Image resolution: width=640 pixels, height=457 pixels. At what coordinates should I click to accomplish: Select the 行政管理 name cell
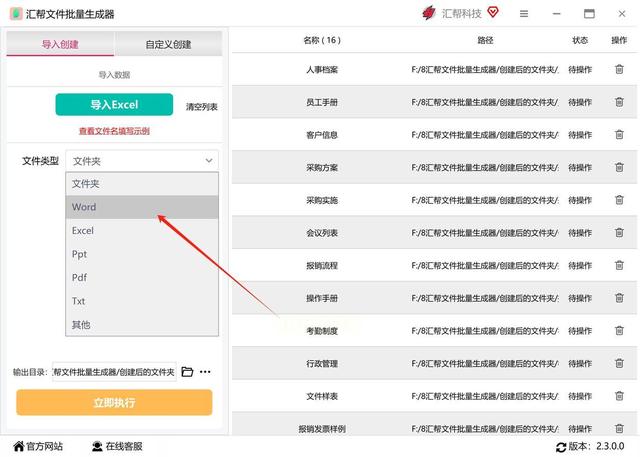322,363
